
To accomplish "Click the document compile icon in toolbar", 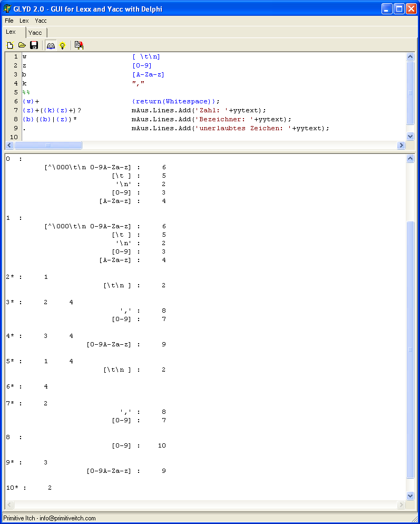I will (79, 45).
